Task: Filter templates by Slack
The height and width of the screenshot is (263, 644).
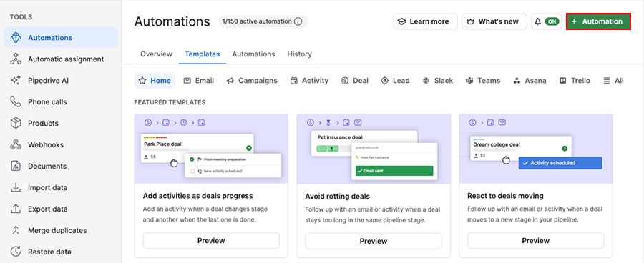Action: (437, 81)
